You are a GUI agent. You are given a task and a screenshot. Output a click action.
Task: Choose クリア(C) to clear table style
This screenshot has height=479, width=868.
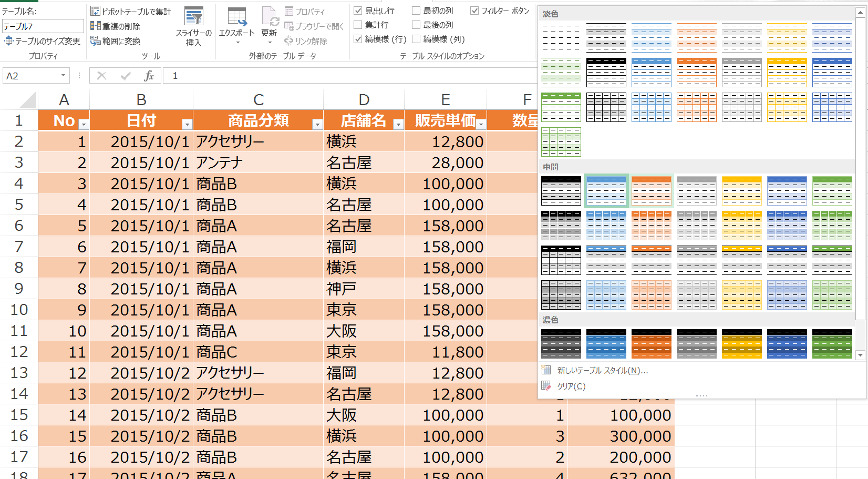571,386
